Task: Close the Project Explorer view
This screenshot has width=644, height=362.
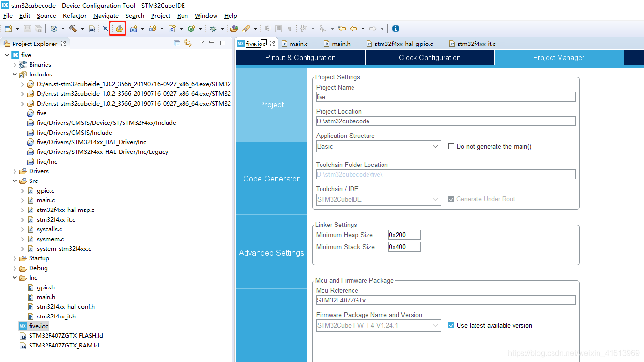Action: point(63,44)
